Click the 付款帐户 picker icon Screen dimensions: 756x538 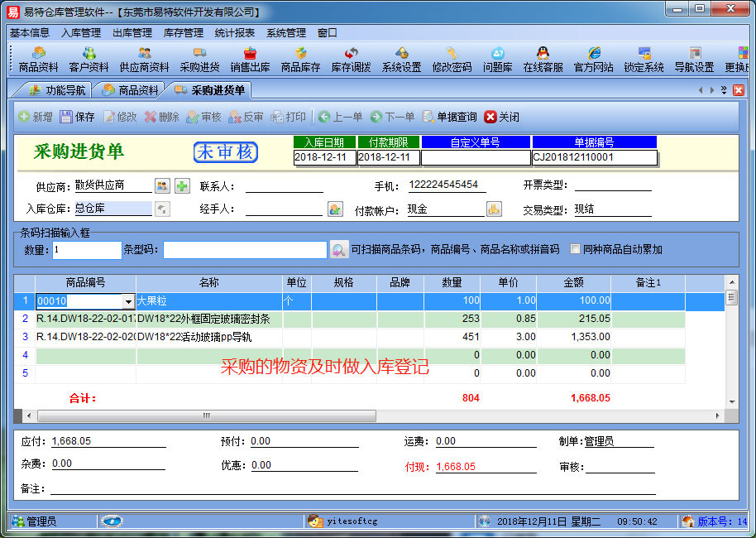[x=494, y=209]
